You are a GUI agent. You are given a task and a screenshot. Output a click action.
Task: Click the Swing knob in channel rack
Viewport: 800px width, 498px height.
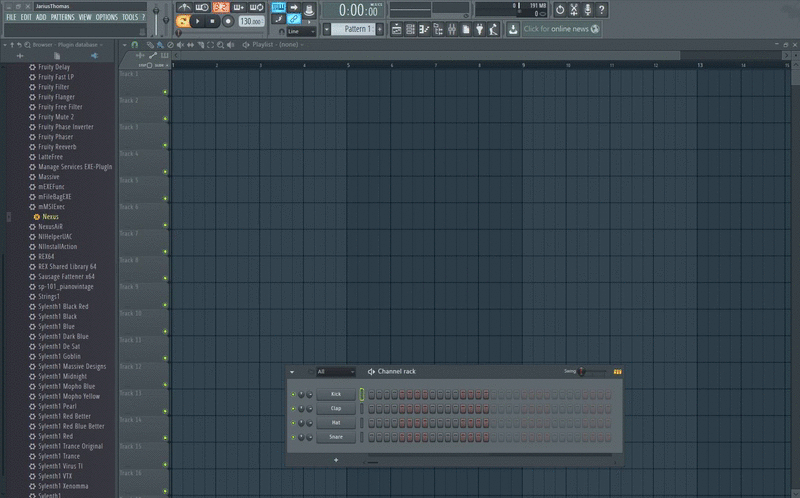click(582, 371)
